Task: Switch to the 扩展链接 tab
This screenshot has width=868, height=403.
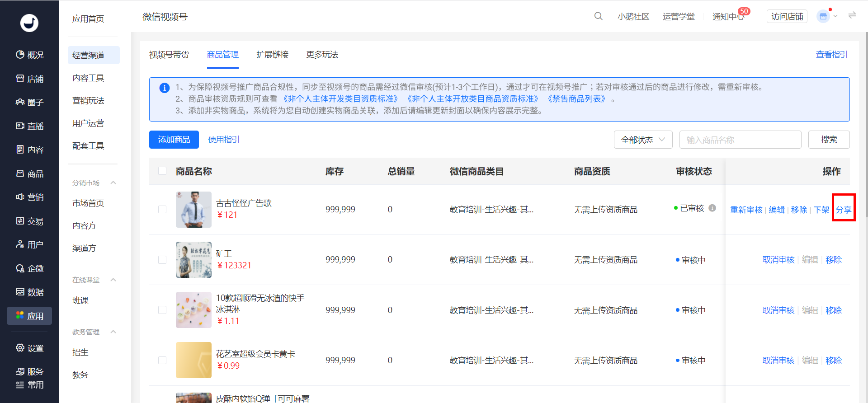Action: (x=273, y=55)
